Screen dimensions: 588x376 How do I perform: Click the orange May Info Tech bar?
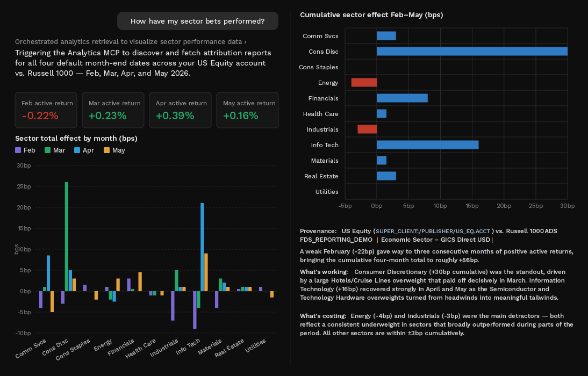click(x=206, y=272)
